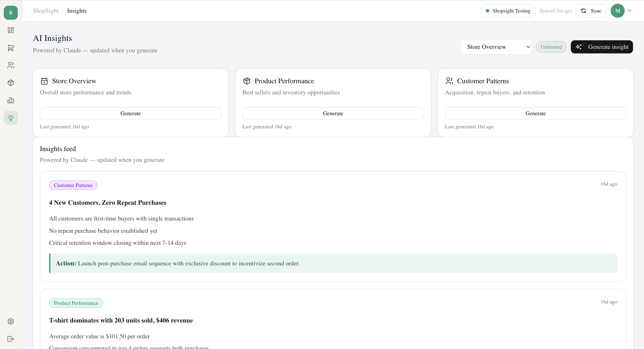The height and width of the screenshot is (349, 644).
Task: Click 'T-shirt dominates with 203 units sold' title
Action: [121, 320]
